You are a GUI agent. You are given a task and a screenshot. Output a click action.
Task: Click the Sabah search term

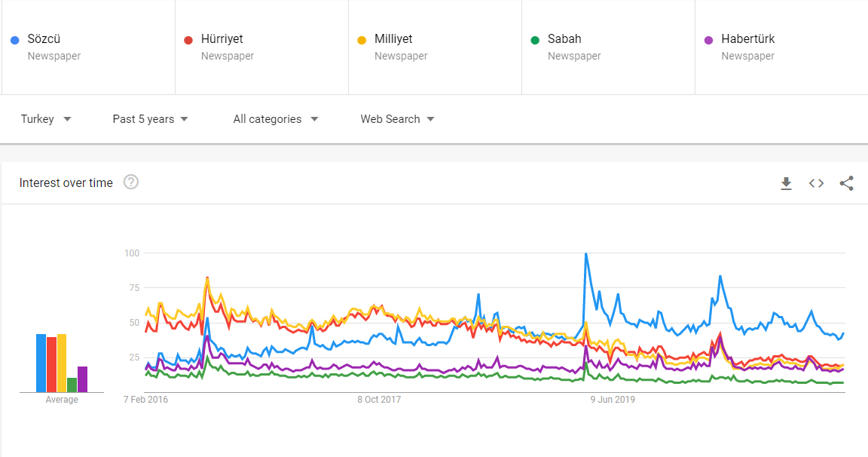564,39
